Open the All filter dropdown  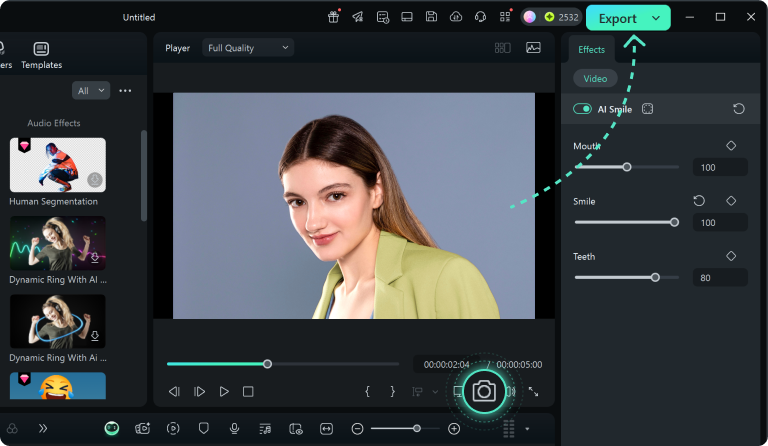pyautogui.click(x=91, y=91)
